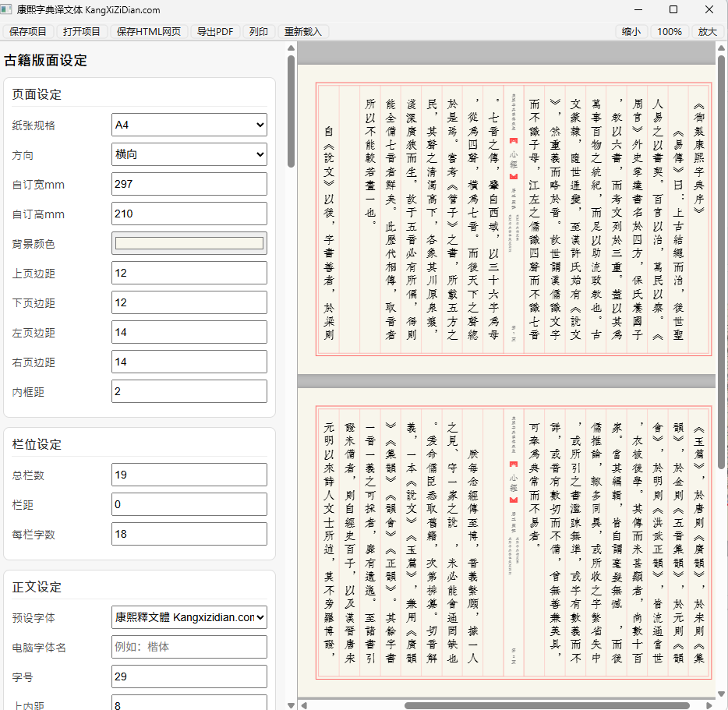The width and height of the screenshot is (728, 710).
Task: Click the 纸张规格 label
Action: (34, 125)
